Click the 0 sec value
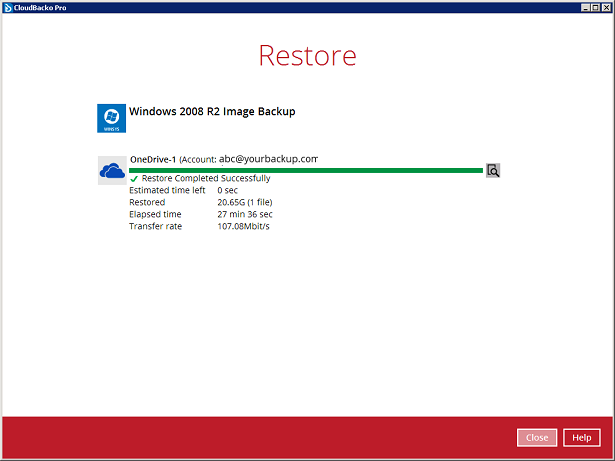Image resolution: width=615 pixels, height=461 pixels. [227, 190]
